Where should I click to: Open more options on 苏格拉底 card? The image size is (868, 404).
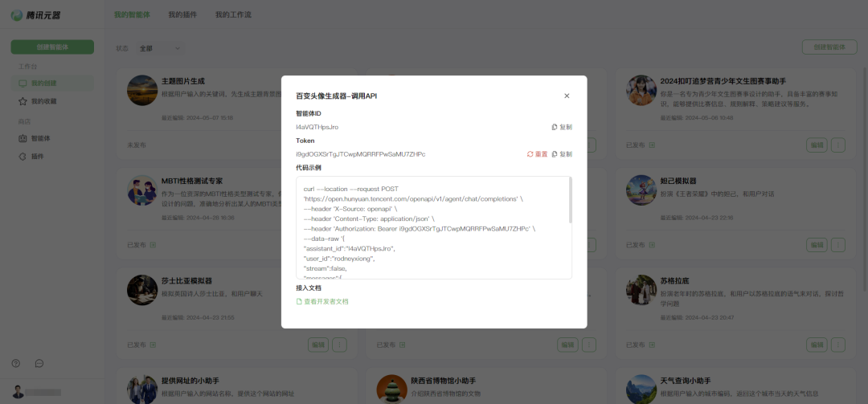(838, 345)
